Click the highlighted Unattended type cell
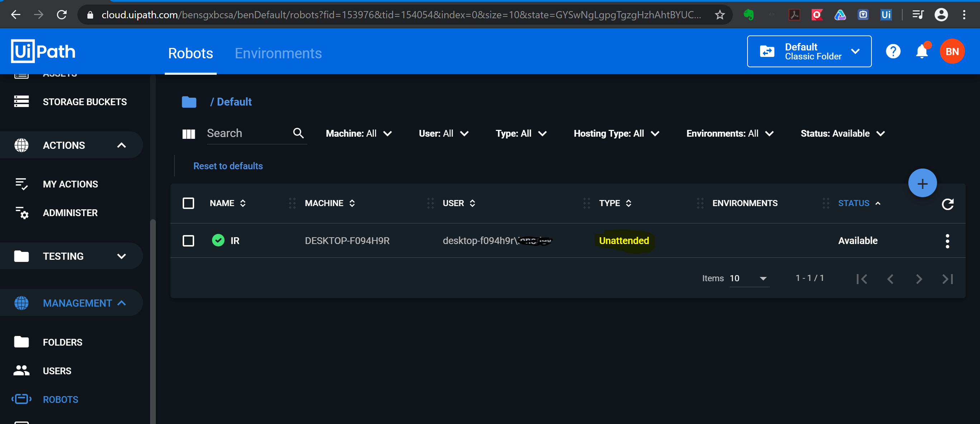980x424 pixels. pyautogui.click(x=624, y=241)
